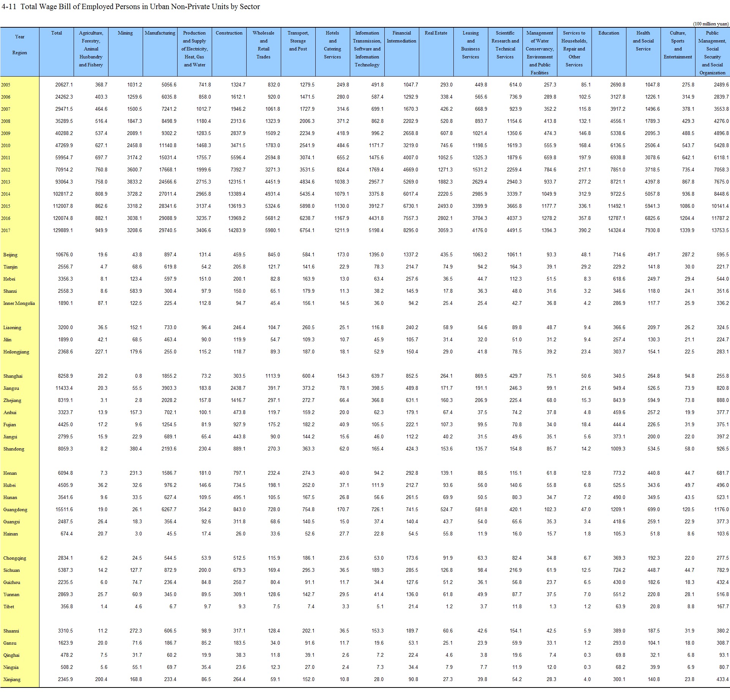Click the Shandong row label

14,449
